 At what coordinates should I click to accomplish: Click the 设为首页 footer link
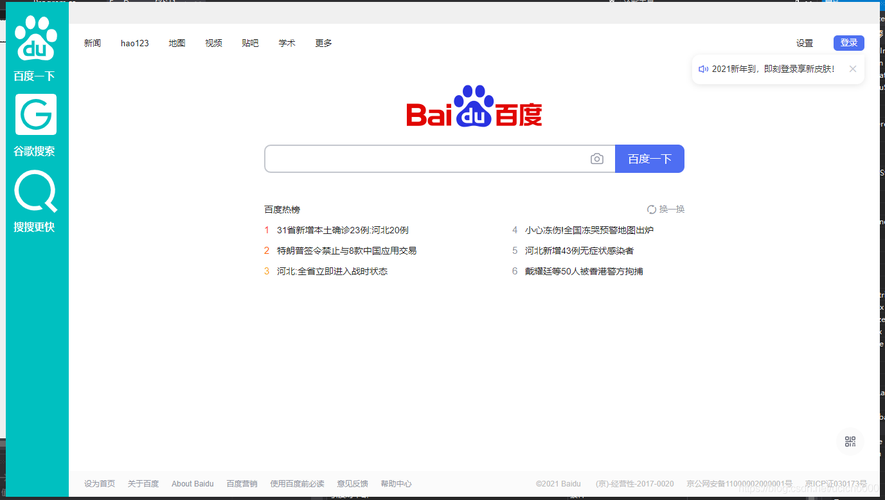click(99, 484)
